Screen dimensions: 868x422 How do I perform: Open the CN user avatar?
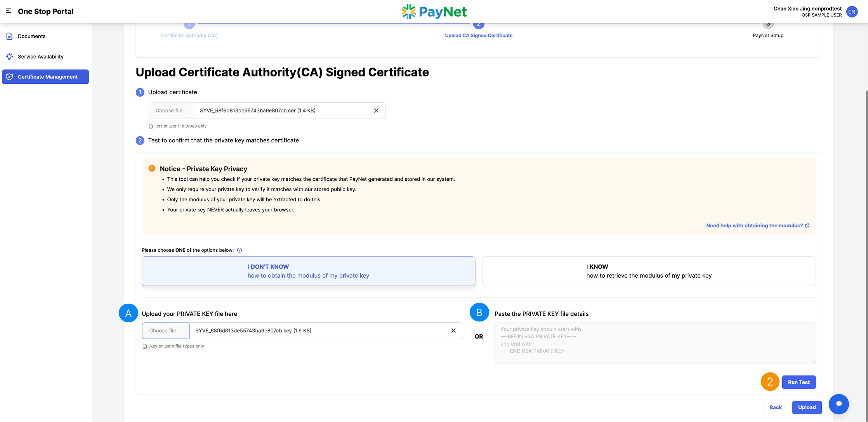pyautogui.click(x=852, y=12)
